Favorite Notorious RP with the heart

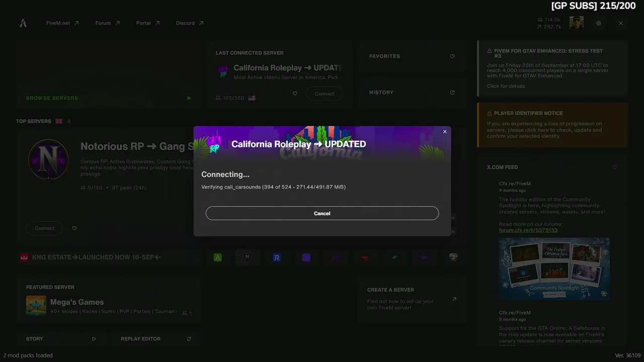coord(74,228)
